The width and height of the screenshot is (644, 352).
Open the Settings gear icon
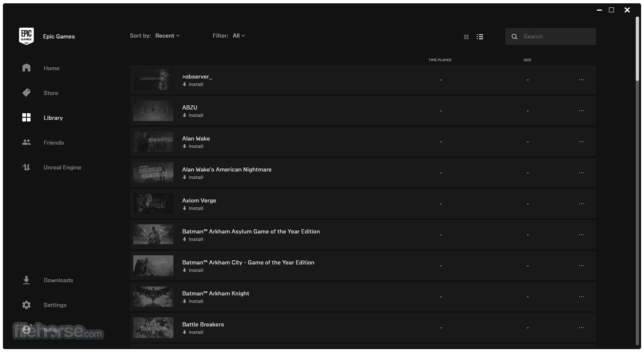(x=26, y=305)
